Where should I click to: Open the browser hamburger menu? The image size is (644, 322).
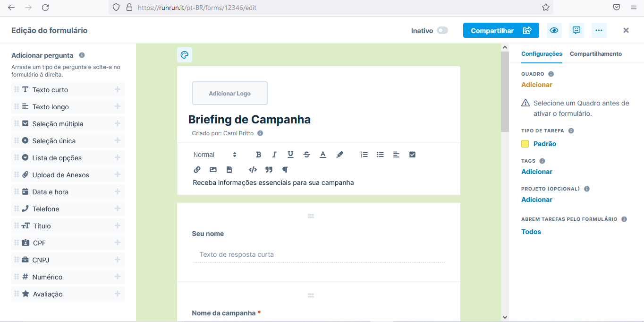[633, 7]
